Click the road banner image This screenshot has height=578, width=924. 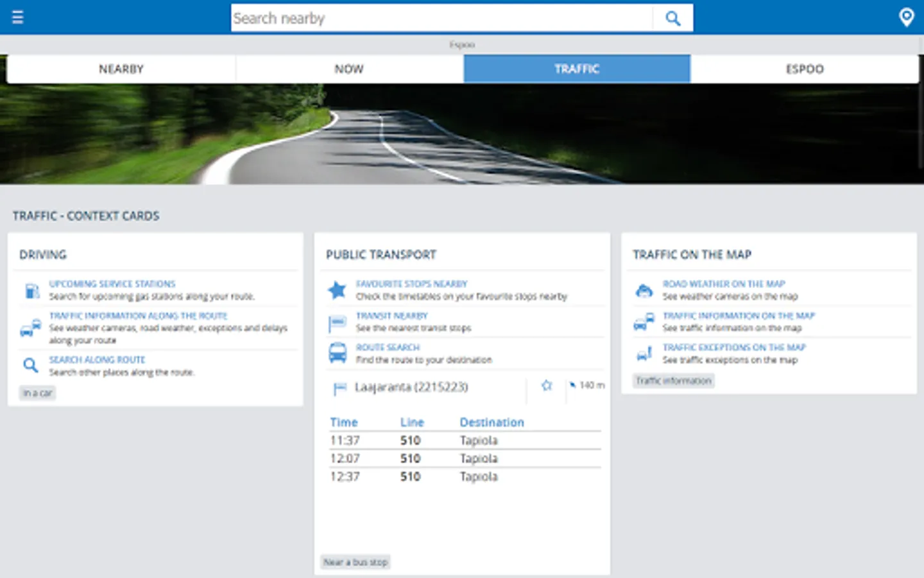pyautogui.click(x=462, y=134)
